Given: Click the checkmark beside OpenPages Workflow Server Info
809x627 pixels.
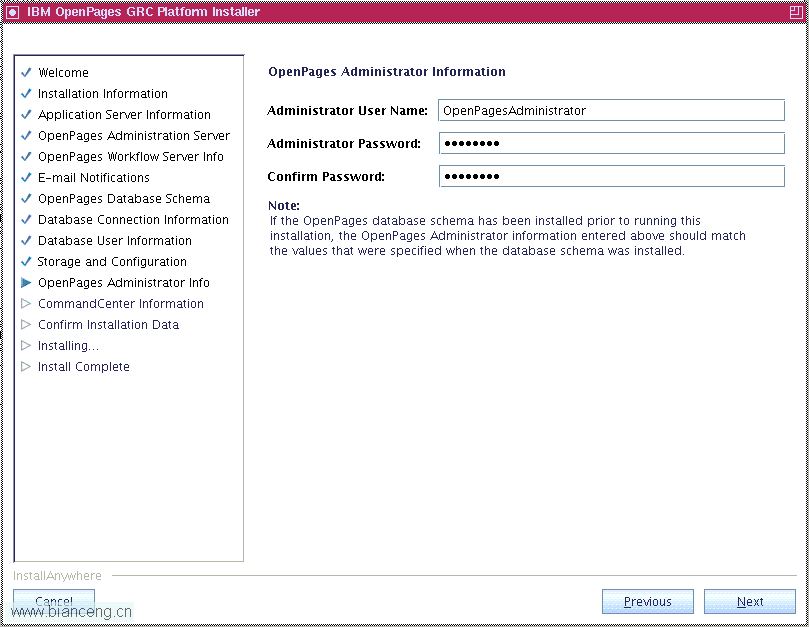Looking at the screenshot, I should click(x=26, y=156).
